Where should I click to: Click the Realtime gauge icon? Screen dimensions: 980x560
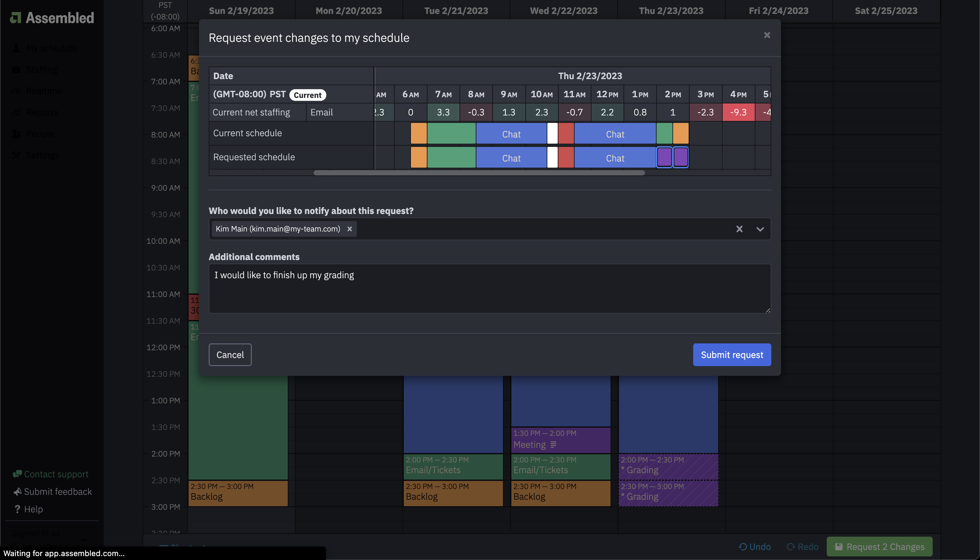(x=16, y=91)
